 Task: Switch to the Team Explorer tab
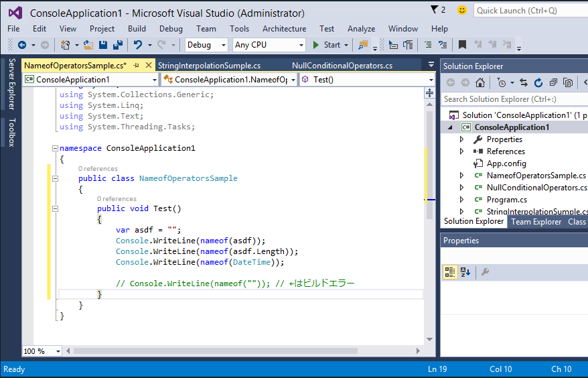pos(536,222)
